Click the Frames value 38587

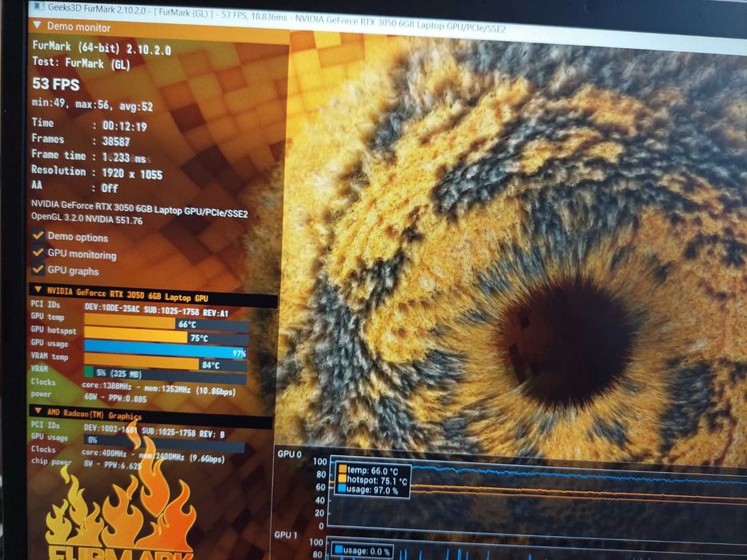tap(116, 142)
